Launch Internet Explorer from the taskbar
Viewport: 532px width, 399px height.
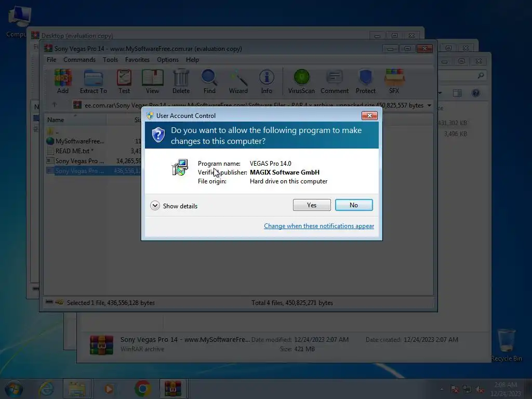click(x=46, y=389)
